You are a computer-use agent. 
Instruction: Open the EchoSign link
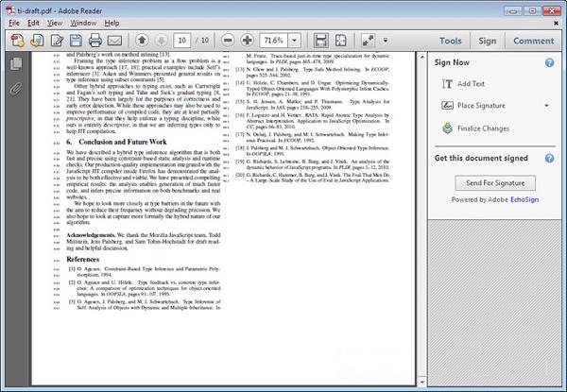(524, 199)
